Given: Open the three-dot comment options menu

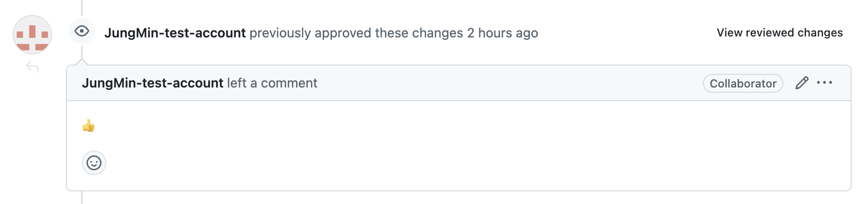Looking at the screenshot, I should pyautogui.click(x=825, y=83).
